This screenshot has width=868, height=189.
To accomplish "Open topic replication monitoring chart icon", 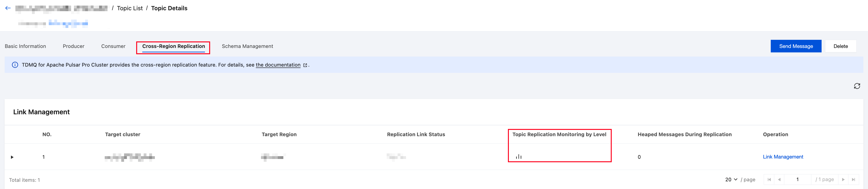I will [x=519, y=157].
